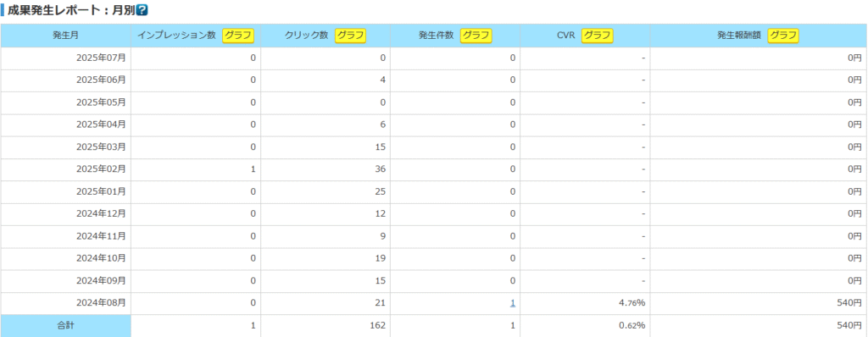
Task: Show the 発生件数 graph
Action: point(476,36)
